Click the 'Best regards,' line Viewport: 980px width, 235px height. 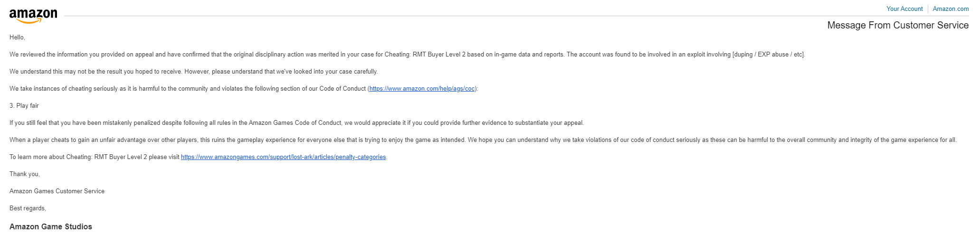click(x=28, y=208)
